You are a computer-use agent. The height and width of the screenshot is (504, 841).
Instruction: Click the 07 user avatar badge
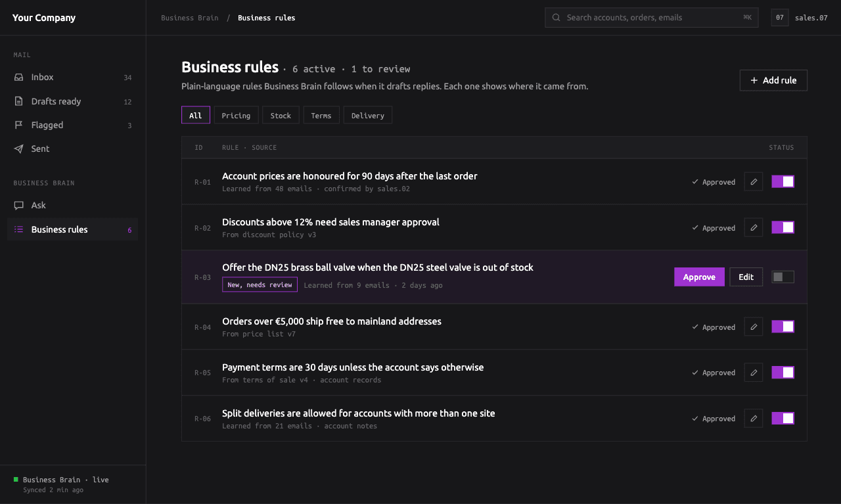coord(780,18)
